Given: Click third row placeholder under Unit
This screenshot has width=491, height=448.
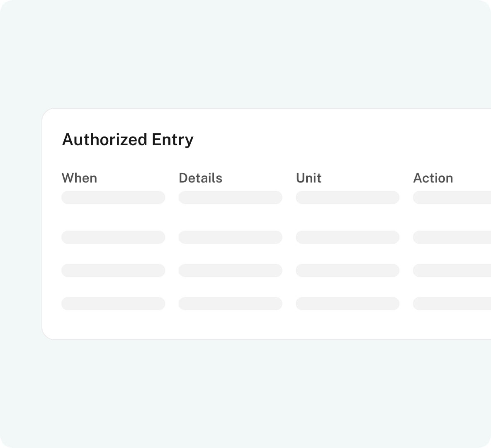Looking at the screenshot, I should pyautogui.click(x=348, y=270).
